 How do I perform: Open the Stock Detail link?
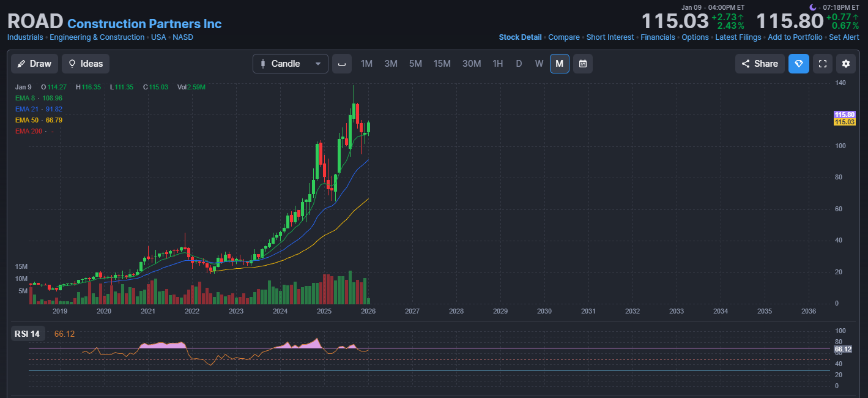point(520,37)
